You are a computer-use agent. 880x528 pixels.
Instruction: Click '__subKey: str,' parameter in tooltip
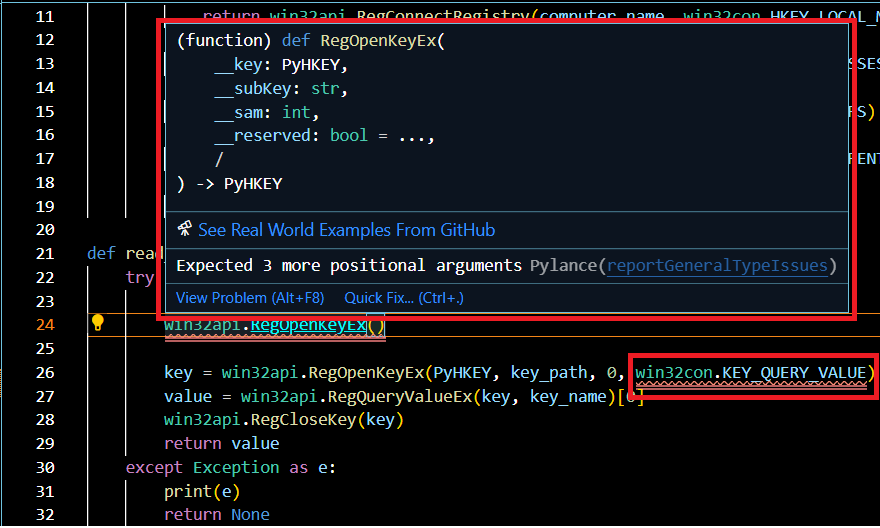(x=281, y=89)
